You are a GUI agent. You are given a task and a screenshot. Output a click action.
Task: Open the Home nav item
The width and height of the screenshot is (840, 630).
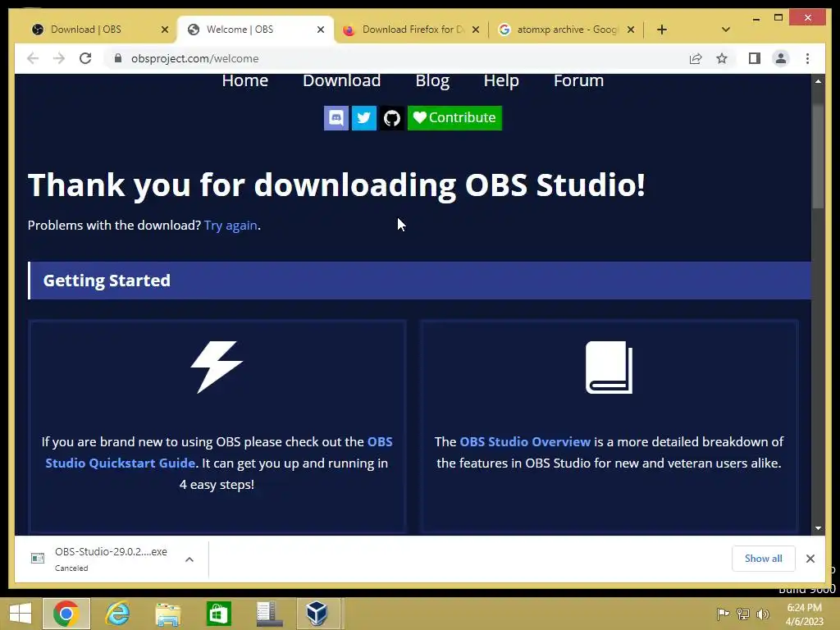coord(244,80)
